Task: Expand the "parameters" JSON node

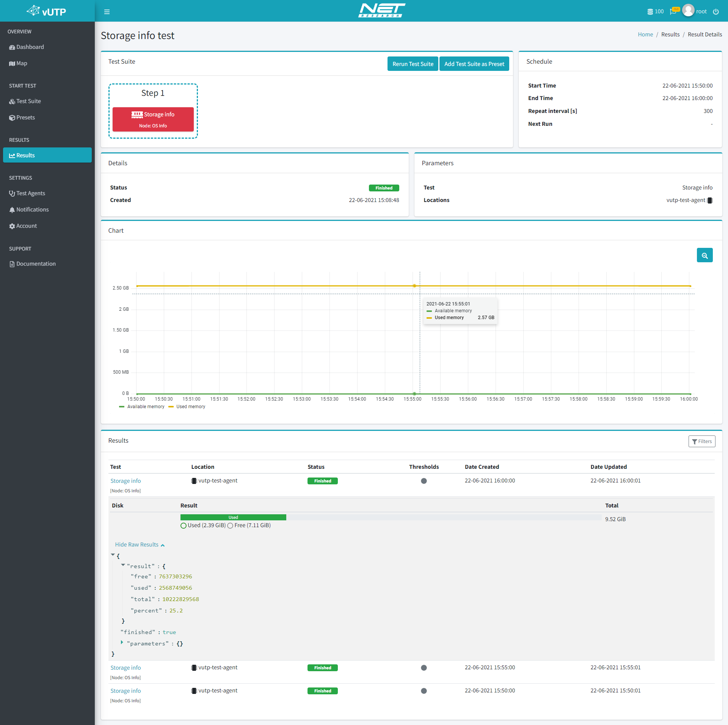Action: point(122,642)
